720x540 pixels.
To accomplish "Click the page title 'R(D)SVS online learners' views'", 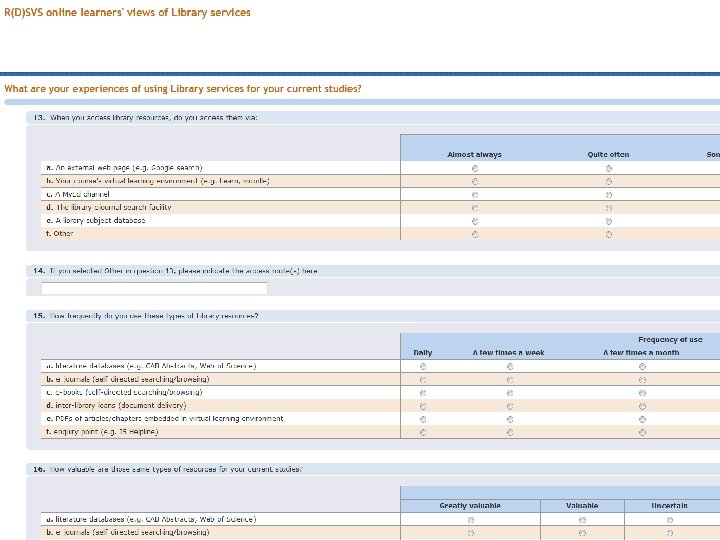I will point(127,12).
